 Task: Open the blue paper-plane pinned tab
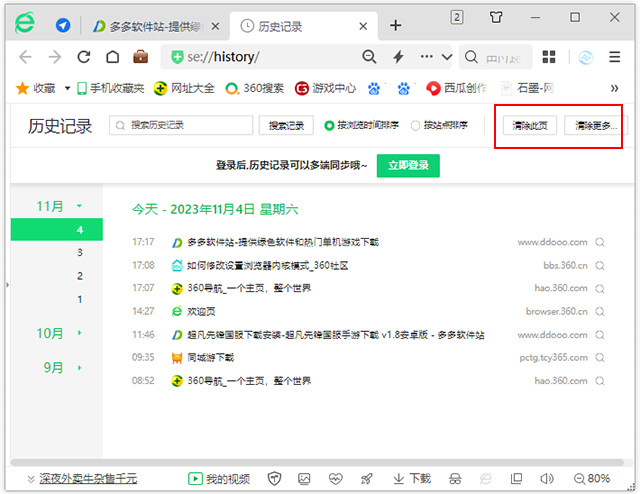click(x=63, y=26)
